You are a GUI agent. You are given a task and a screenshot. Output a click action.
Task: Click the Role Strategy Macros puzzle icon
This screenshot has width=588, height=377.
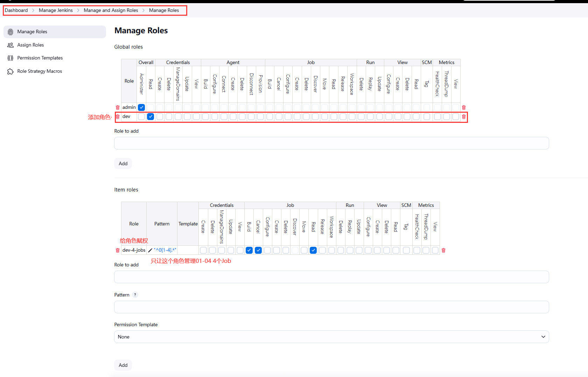pos(10,71)
